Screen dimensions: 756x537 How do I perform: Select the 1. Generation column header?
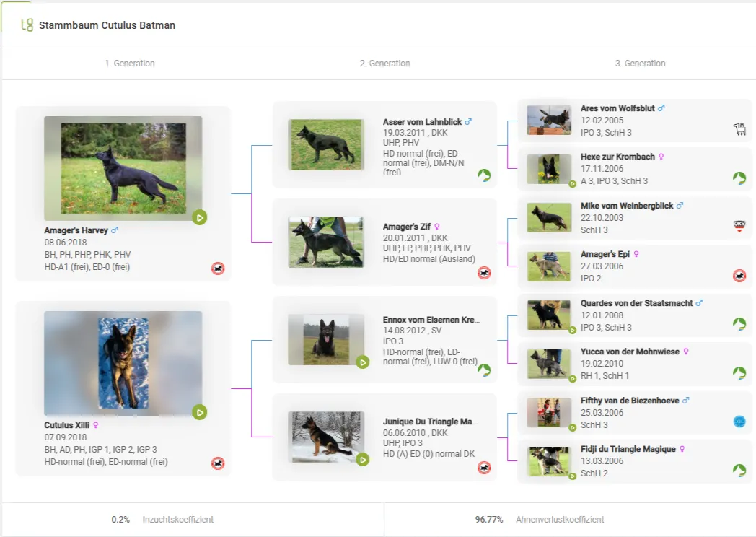(x=130, y=64)
